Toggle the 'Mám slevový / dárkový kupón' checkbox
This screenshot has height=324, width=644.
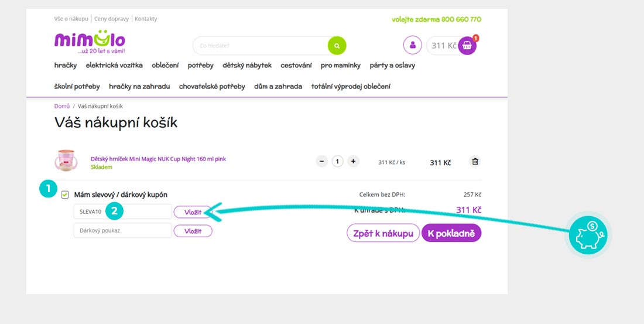pos(65,195)
